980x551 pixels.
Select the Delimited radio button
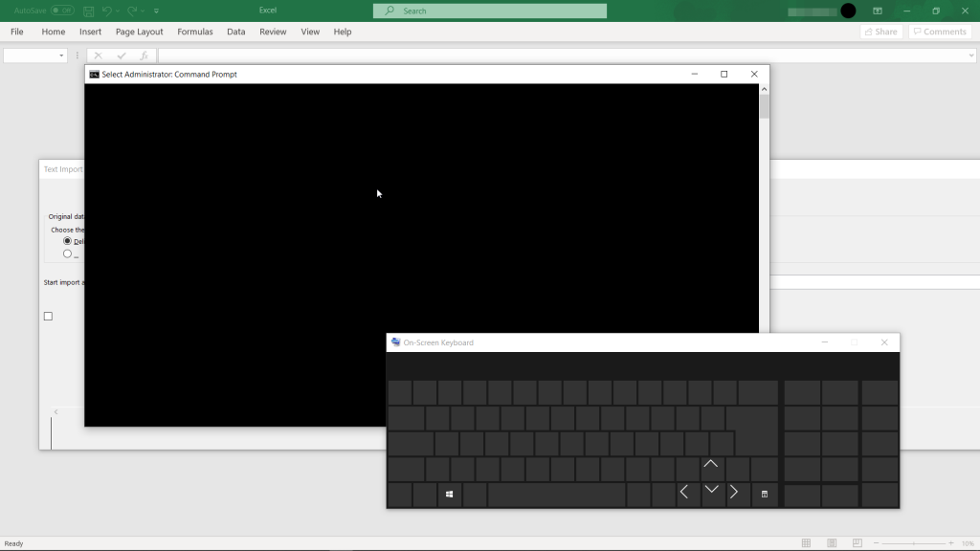coord(67,241)
